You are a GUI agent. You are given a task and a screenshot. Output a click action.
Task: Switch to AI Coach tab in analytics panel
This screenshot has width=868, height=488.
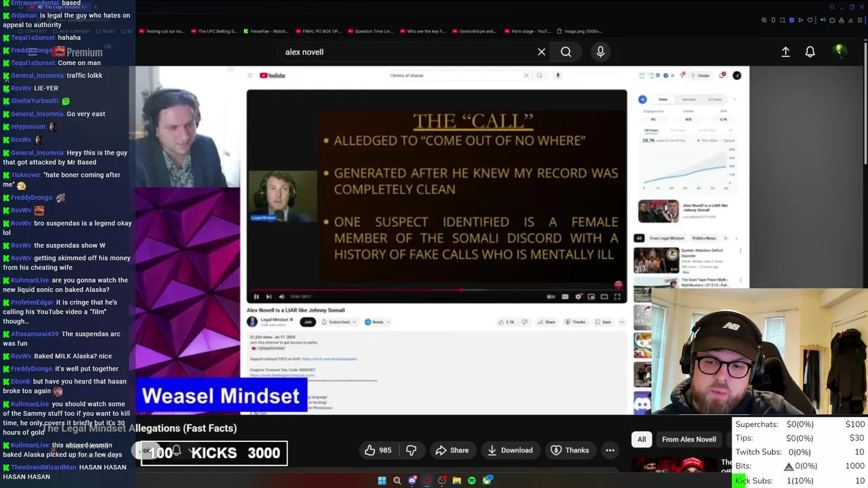715,100
